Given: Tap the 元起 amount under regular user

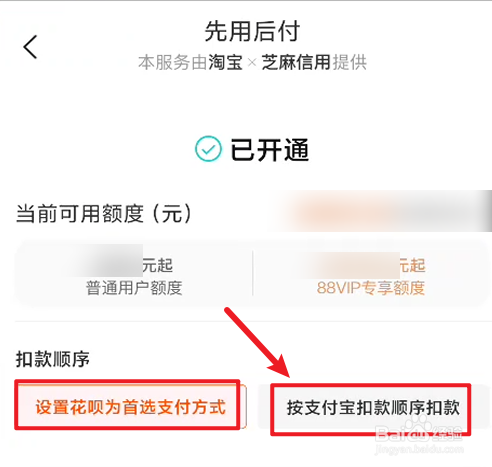Looking at the screenshot, I should (157, 265).
